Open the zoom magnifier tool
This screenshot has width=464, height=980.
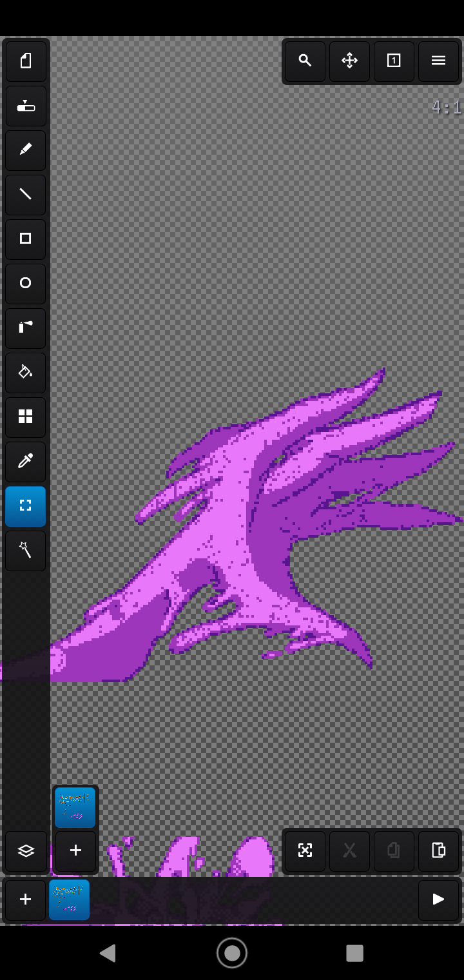[x=305, y=61]
